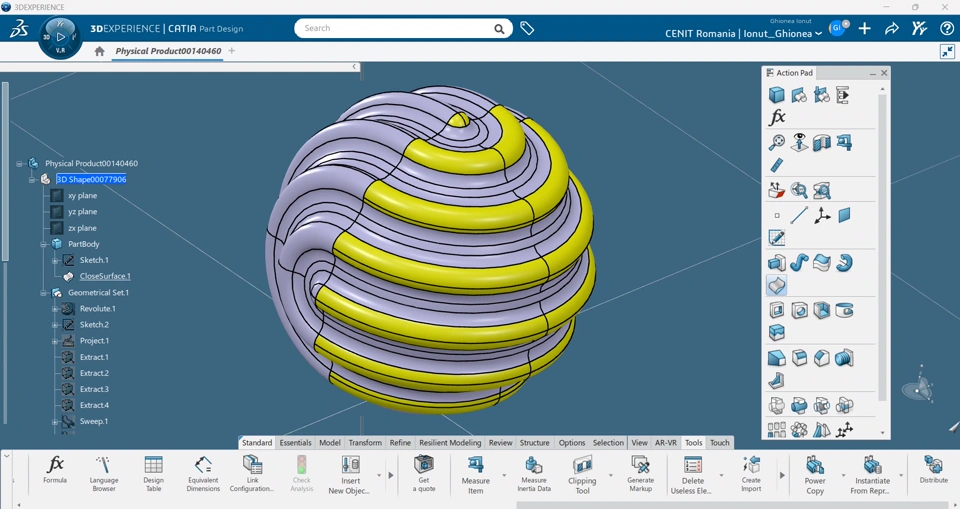The image size is (960, 509).
Task: Go to the Home icon
Action: point(99,51)
